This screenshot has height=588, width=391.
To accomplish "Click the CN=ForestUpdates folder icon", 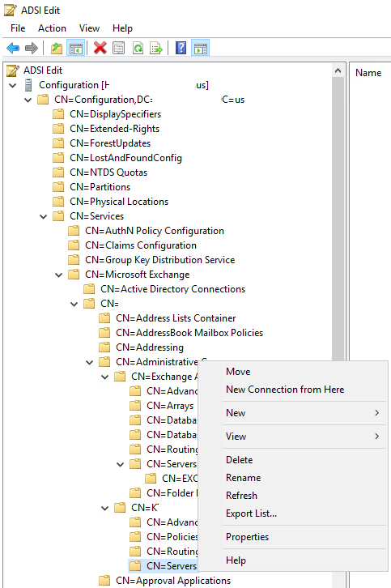I will pyautogui.click(x=58, y=143).
